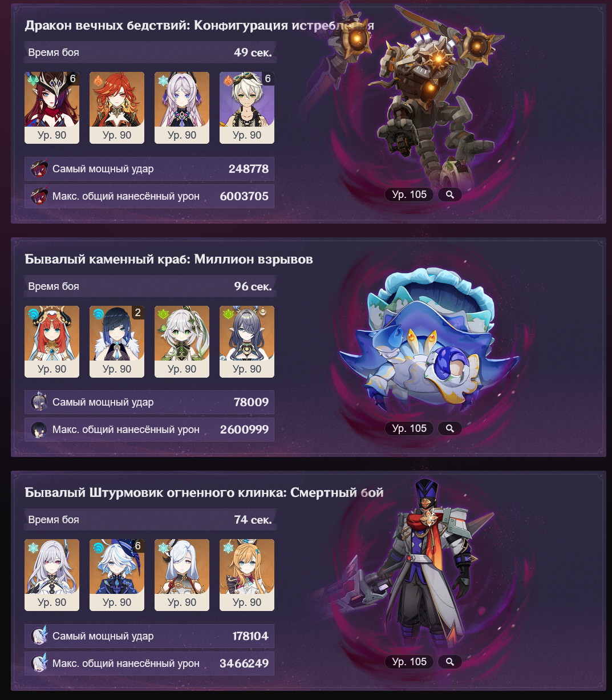The image size is (612, 700).
Task: Click the avatar icon next to 78009 strongest hit
Action: (39, 402)
